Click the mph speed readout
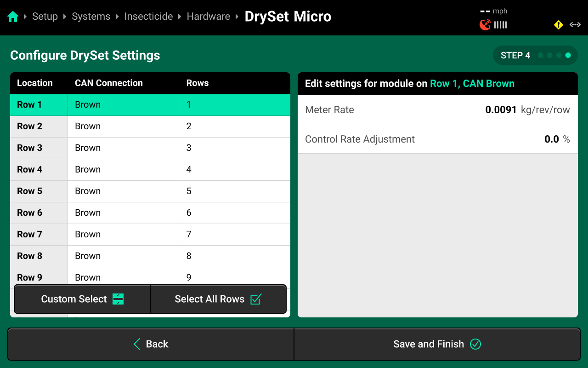Viewport: 588px width, 368px height. (x=494, y=11)
